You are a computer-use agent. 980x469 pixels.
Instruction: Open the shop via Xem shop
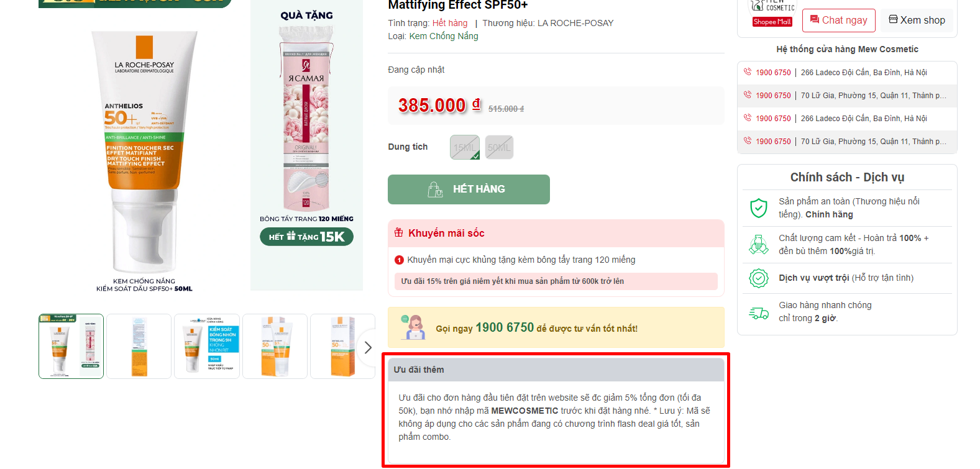(x=917, y=20)
